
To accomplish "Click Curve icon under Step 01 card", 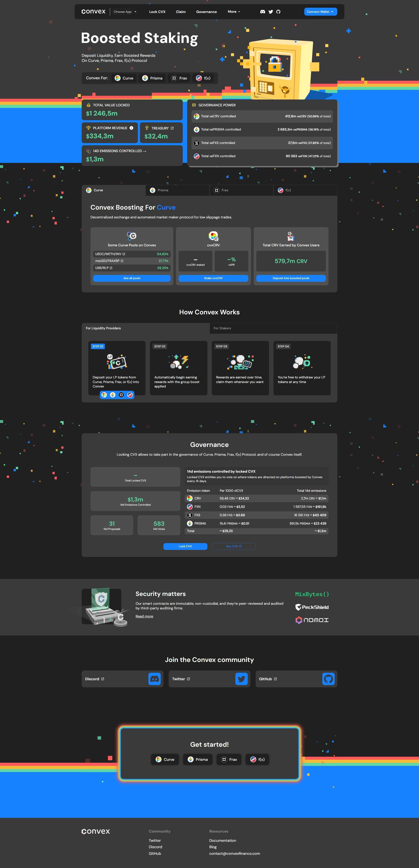I will (x=104, y=395).
